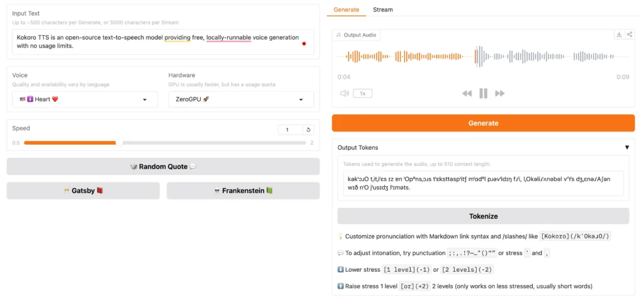Click the Tokenize button
This screenshot has height=302, width=644.
coord(483,216)
